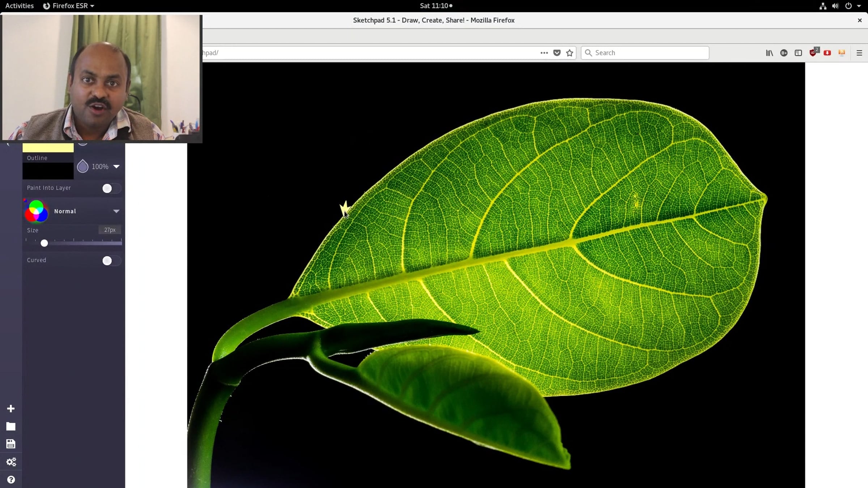Viewport: 868px width, 488px height.
Task: Bookmark this page with star icon
Action: point(570,53)
